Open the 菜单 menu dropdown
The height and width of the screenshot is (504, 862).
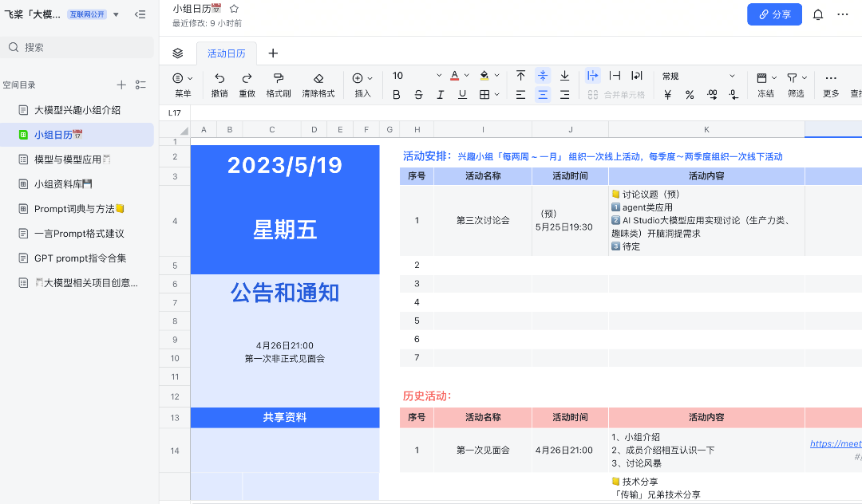(183, 85)
